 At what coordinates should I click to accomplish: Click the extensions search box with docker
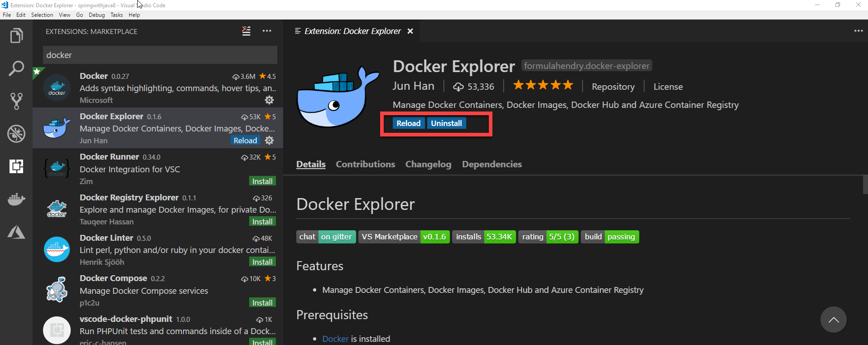point(160,55)
